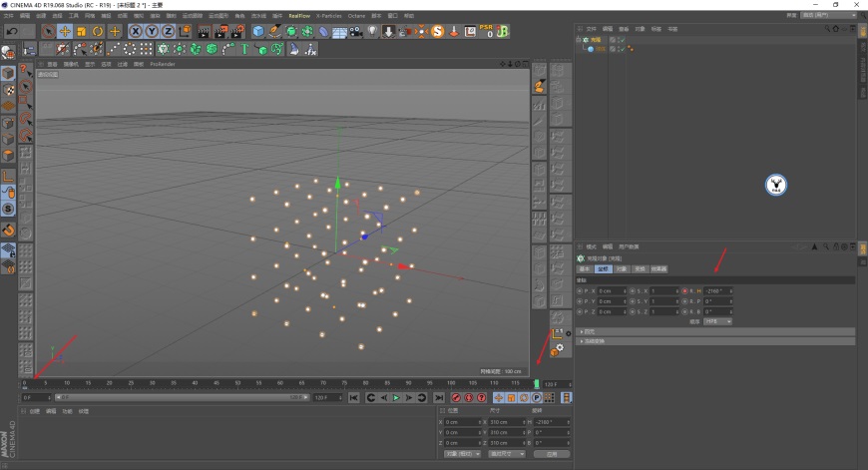Open the ProRender viewport menu
This screenshot has width=868, height=470.
click(163, 64)
